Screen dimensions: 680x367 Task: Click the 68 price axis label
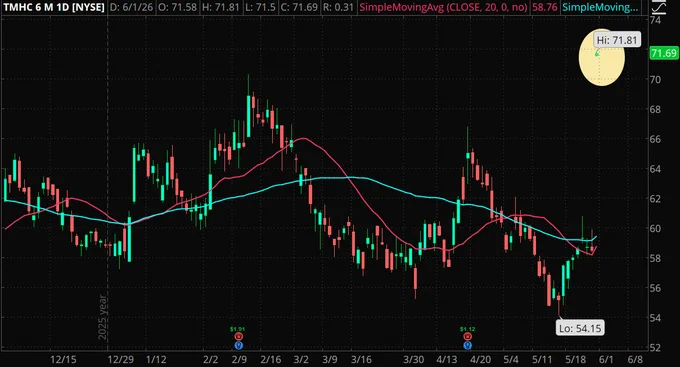point(655,109)
